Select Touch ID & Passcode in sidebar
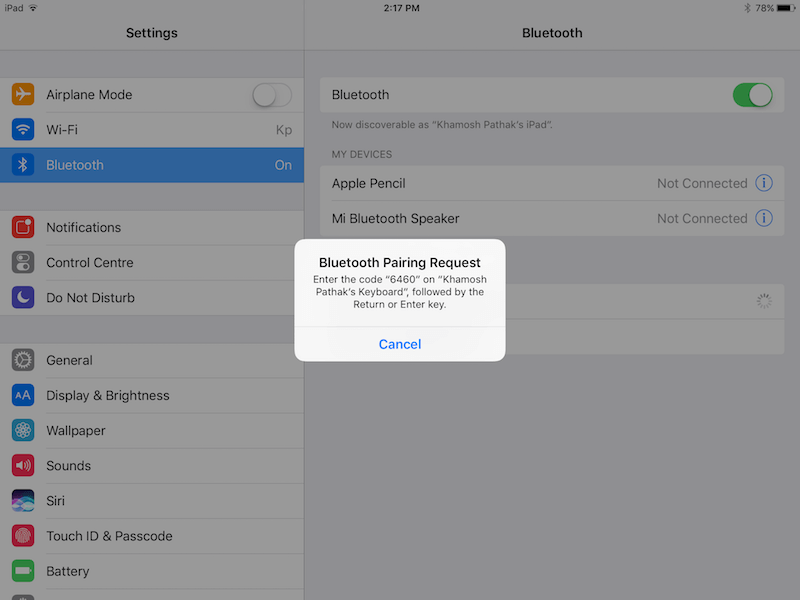800x600 pixels. pos(113,535)
